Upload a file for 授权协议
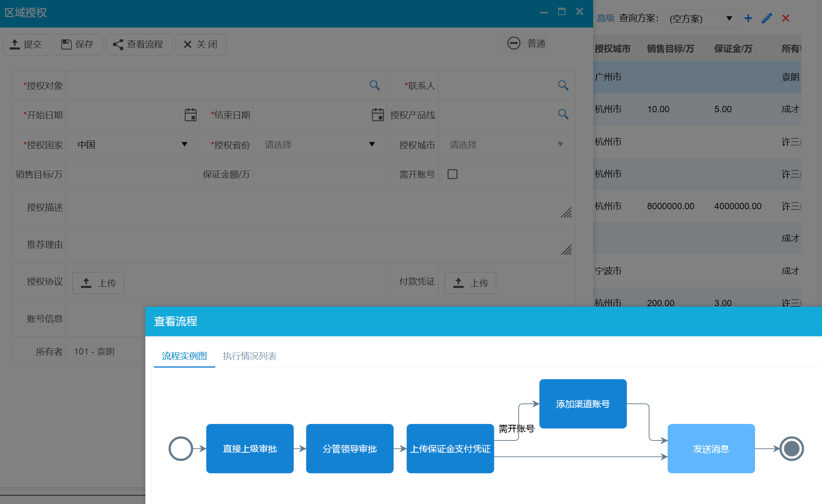 [98, 283]
